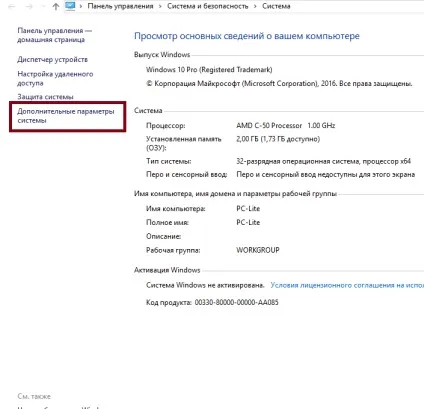The image size is (424, 409).
Task: Click the Forward arrow navigation button
Action: pyautogui.click(x=29, y=6)
